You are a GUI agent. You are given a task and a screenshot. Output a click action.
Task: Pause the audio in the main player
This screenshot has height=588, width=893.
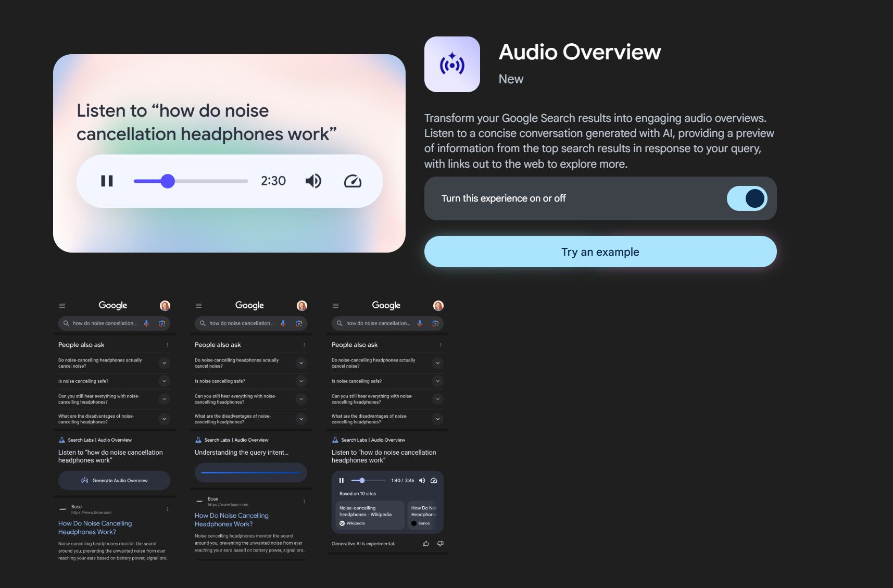tap(106, 181)
